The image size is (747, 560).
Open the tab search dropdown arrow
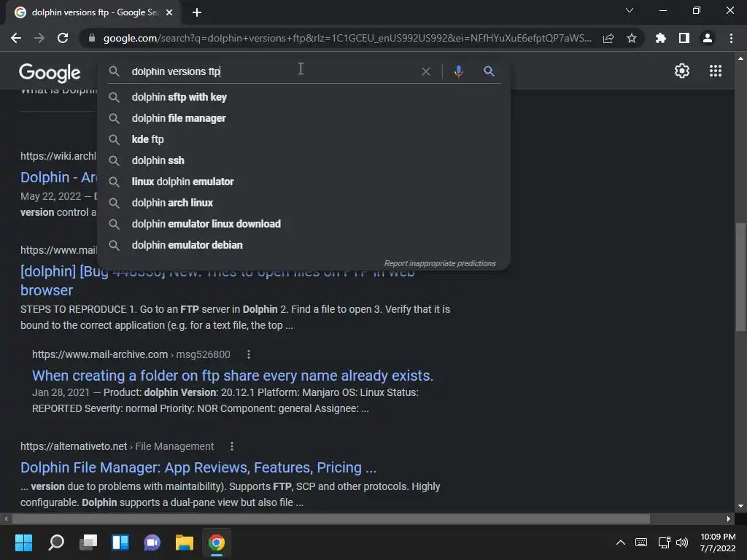click(x=630, y=10)
